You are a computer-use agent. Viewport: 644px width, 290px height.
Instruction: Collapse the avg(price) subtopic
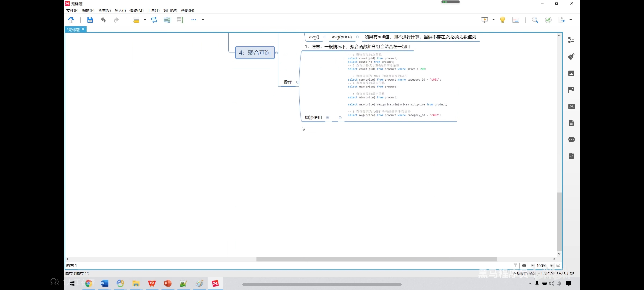[x=357, y=37]
